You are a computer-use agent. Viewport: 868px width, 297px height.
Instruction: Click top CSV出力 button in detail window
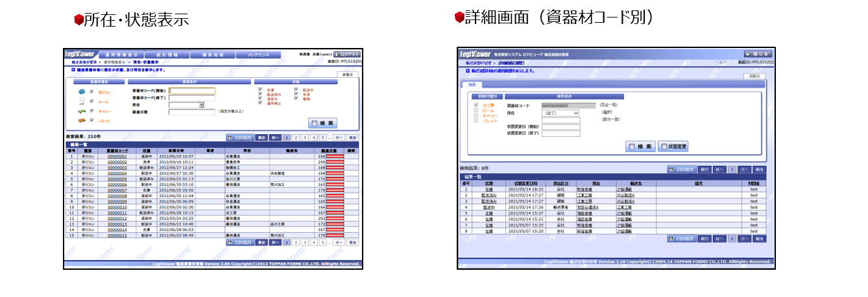[x=681, y=169]
